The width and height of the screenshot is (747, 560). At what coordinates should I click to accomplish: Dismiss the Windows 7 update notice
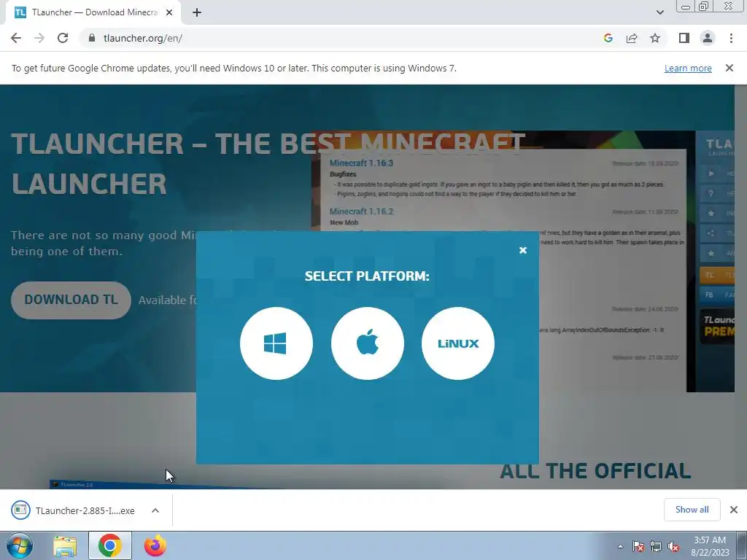(x=729, y=68)
